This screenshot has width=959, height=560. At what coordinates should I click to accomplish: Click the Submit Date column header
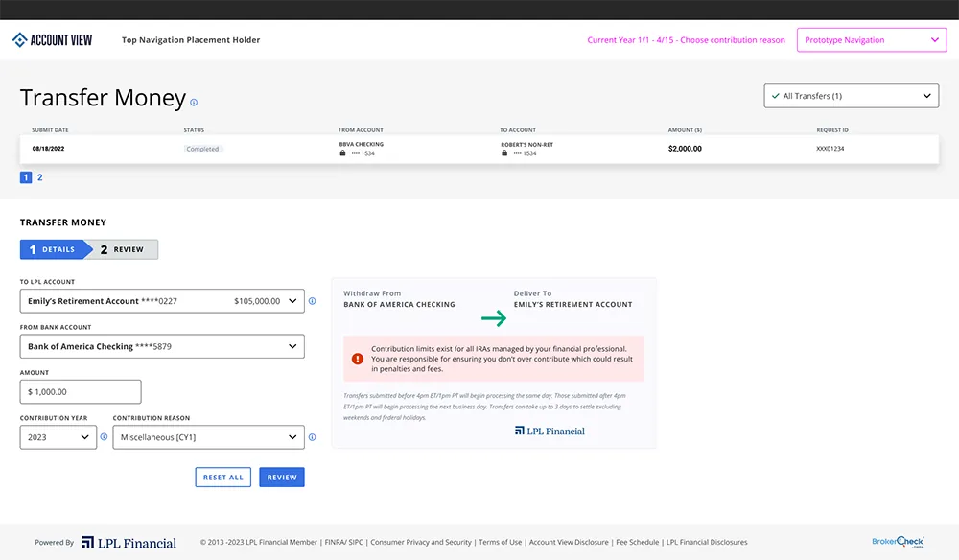50,130
